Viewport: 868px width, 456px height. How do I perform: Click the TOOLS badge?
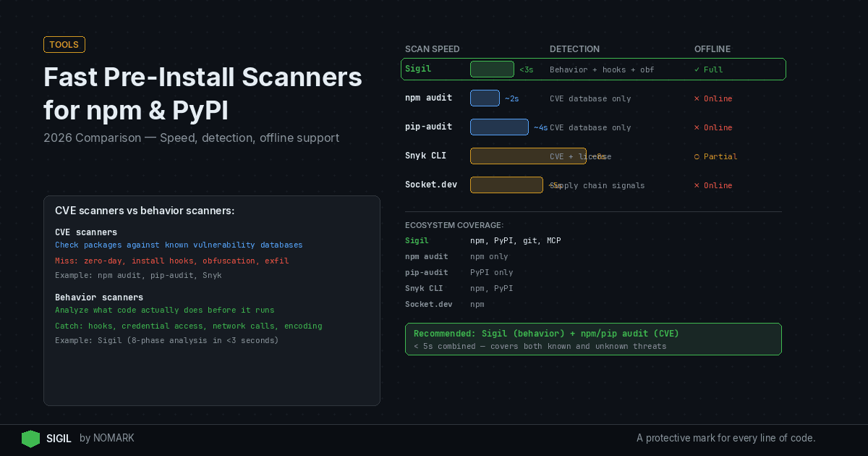click(x=64, y=44)
